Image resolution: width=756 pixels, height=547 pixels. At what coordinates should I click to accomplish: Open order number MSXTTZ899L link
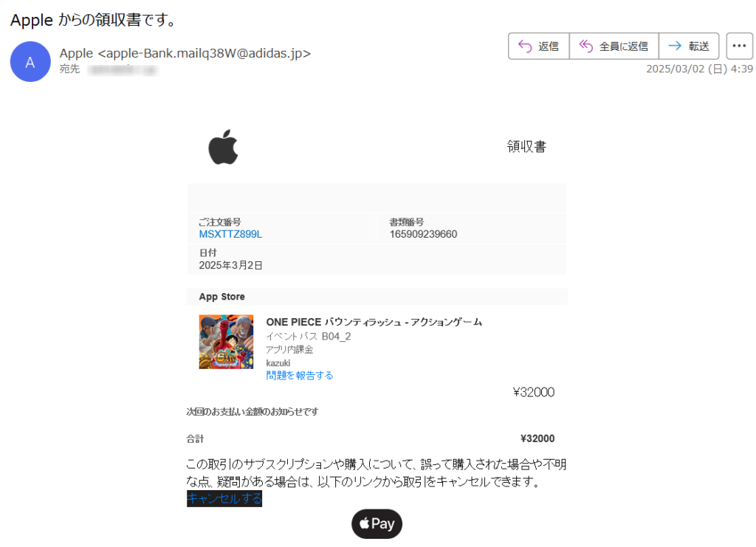point(230,234)
